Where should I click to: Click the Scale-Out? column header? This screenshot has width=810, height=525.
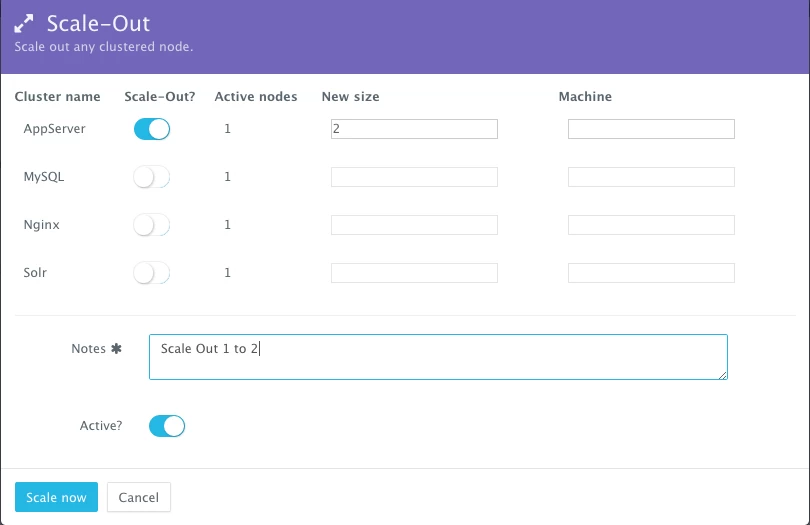click(x=160, y=97)
